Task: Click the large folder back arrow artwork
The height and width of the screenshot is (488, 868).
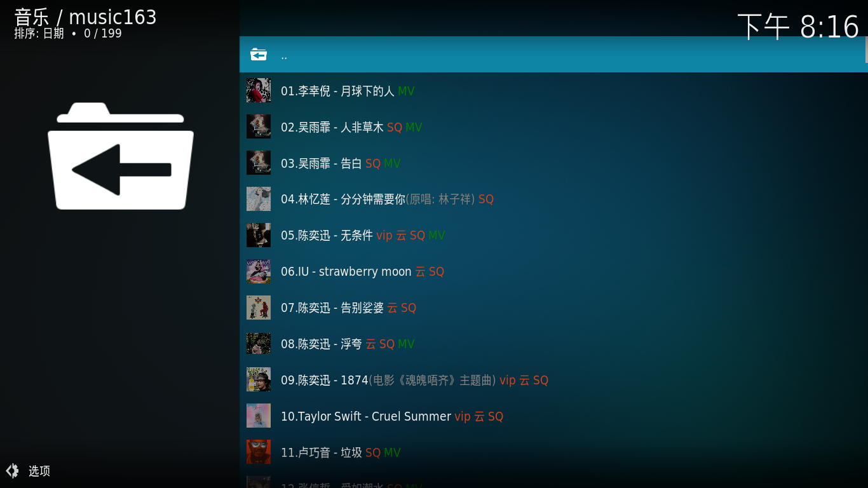Action: click(x=121, y=156)
